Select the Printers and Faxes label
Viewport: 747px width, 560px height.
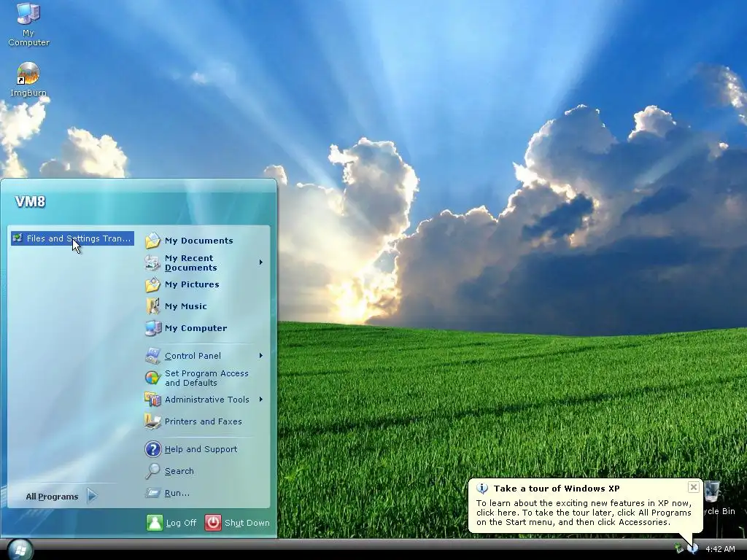(x=203, y=421)
